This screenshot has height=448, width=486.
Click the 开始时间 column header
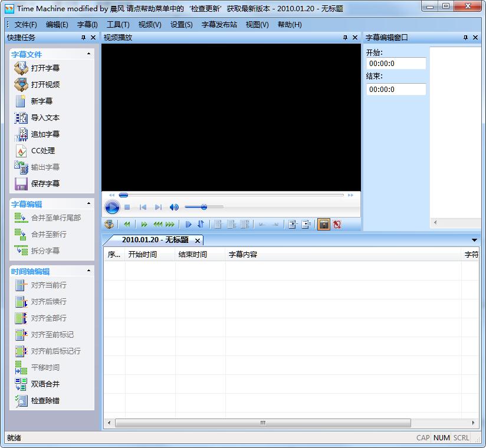click(142, 255)
